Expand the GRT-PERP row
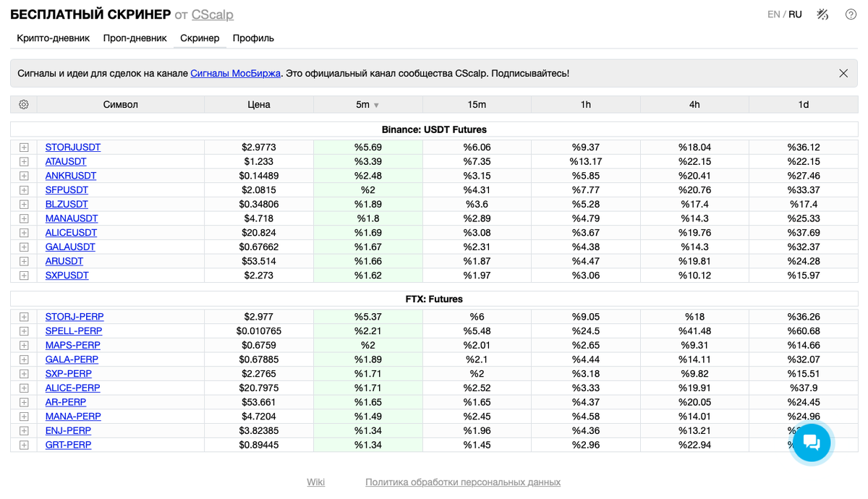This screenshot has width=868, height=499. 24,445
